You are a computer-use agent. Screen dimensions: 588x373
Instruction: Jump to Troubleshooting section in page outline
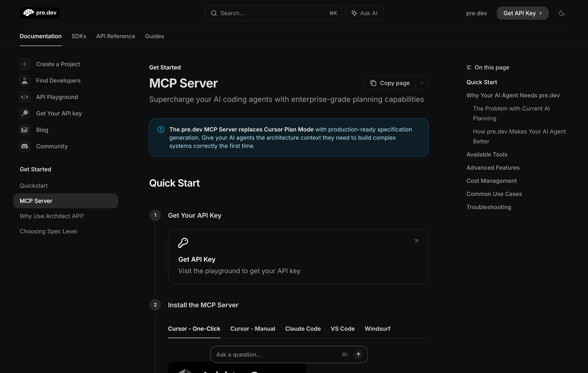click(489, 207)
